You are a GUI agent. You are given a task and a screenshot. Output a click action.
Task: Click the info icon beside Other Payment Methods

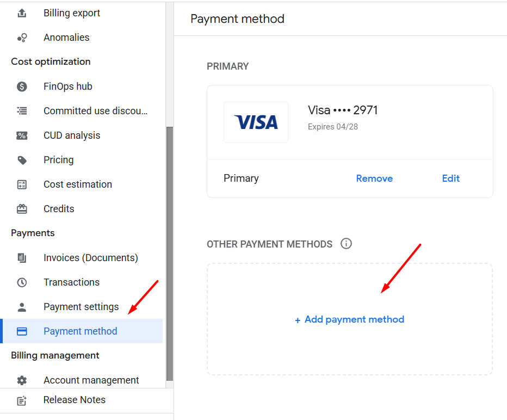click(346, 244)
